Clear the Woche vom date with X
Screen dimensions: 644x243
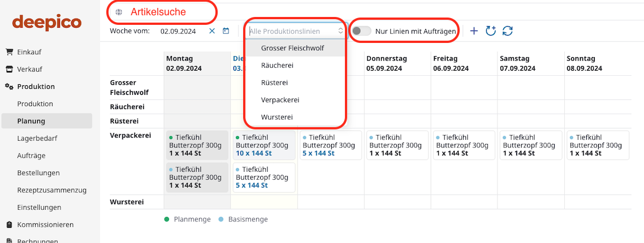click(x=212, y=31)
